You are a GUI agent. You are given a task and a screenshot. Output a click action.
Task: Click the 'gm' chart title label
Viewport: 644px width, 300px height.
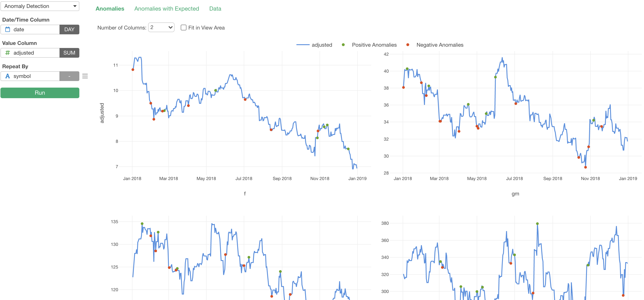(x=515, y=194)
